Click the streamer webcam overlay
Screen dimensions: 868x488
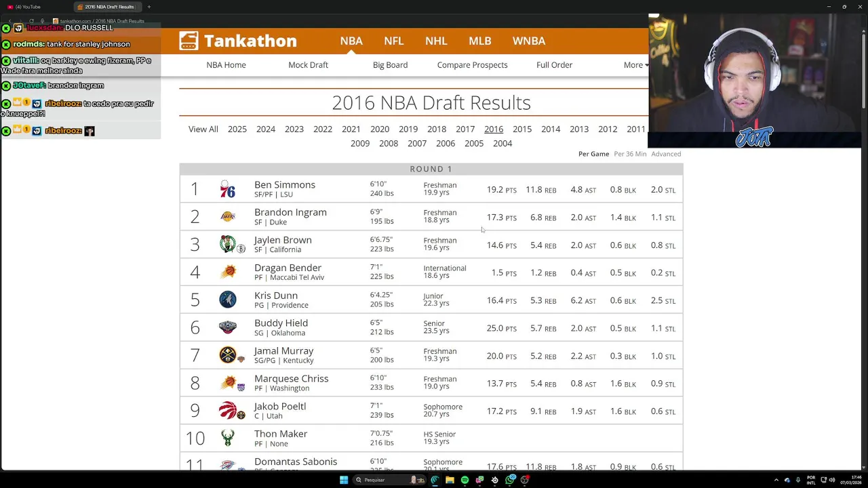(754, 81)
